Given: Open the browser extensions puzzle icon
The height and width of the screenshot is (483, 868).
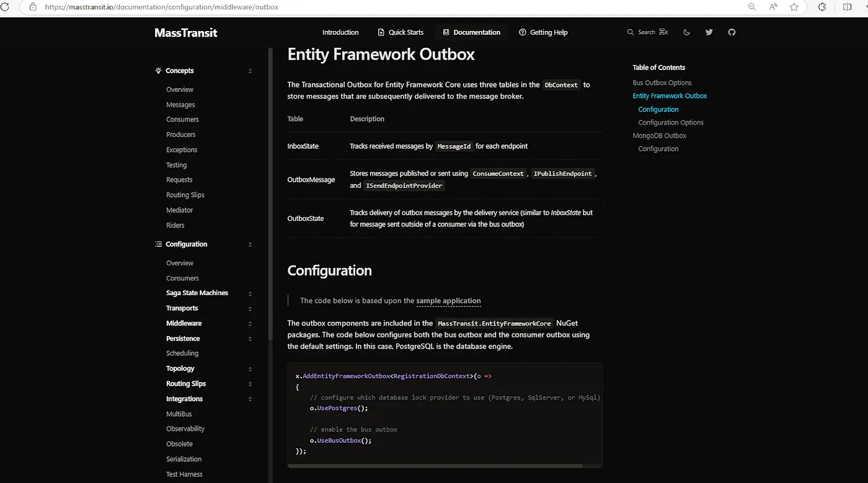Looking at the screenshot, I should click(822, 7).
